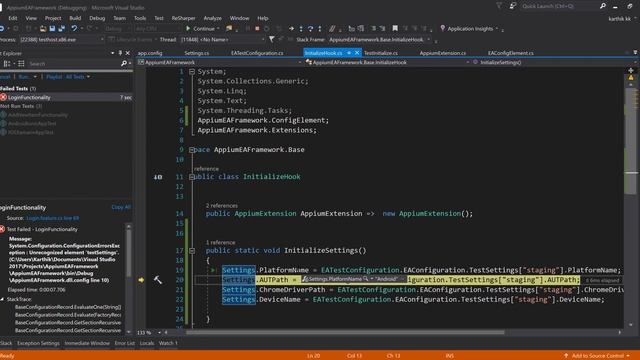The height and width of the screenshot is (360, 640).
Task: Pin the Test Explorer panel with pushpin
Action: [120, 53]
